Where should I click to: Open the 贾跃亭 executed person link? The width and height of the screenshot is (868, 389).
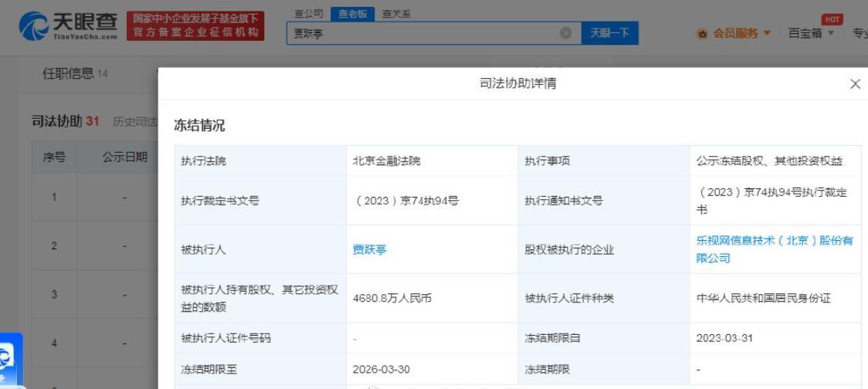tap(370, 249)
